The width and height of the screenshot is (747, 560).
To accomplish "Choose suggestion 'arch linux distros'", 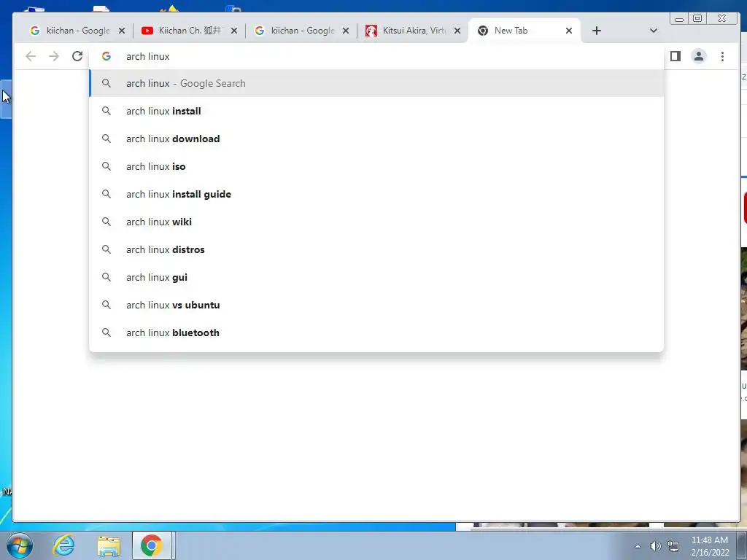I will click(x=376, y=249).
